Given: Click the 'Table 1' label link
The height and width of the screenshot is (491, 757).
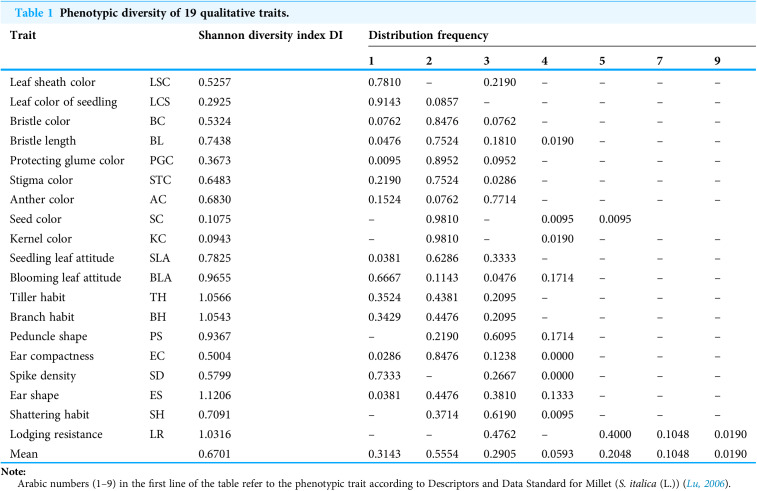Looking at the screenshot, I should click(34, 13).
